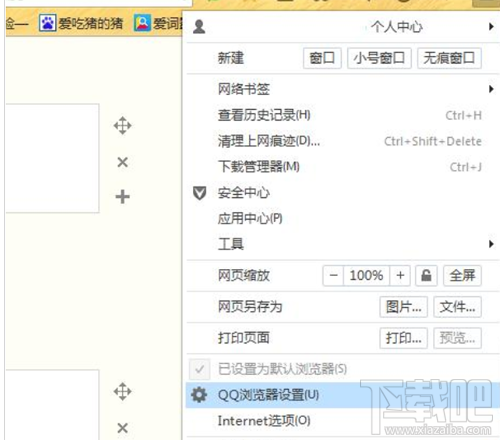Expand the 网络书签 submenu arrow
Image resolution: width=500 pixels, height=440 pixels.
491,89
